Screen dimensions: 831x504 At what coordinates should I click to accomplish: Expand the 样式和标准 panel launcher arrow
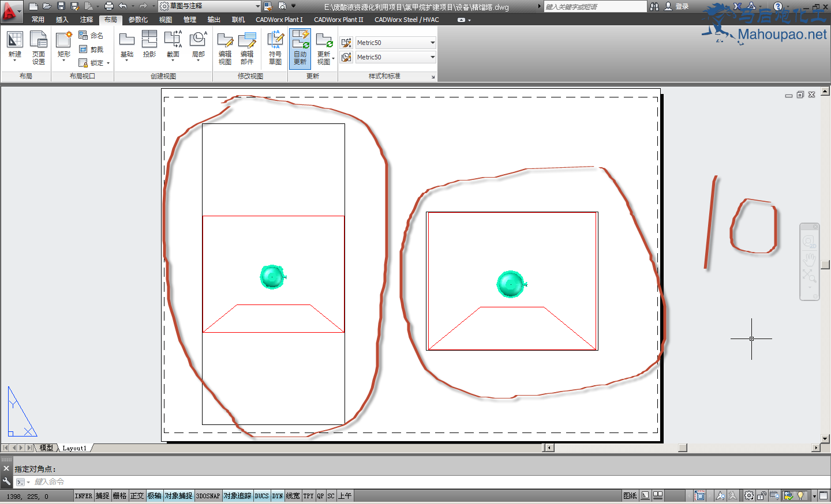433,77
